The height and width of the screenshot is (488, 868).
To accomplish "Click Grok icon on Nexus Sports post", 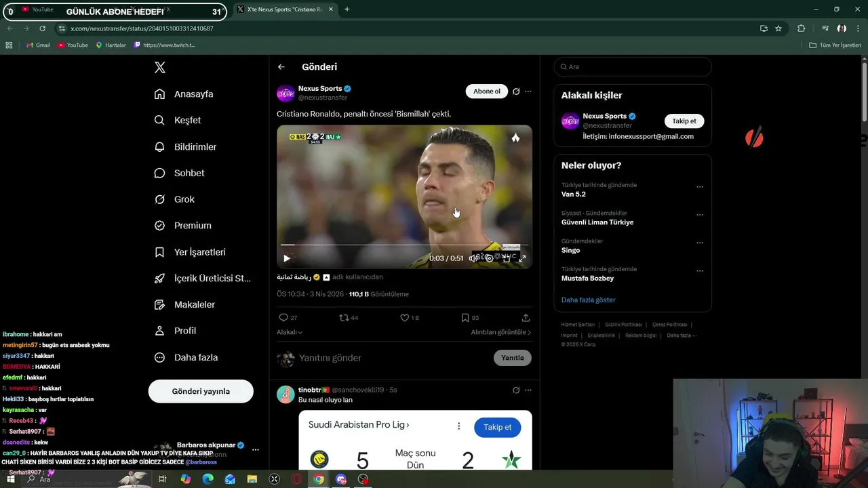I will click(516, 91).
